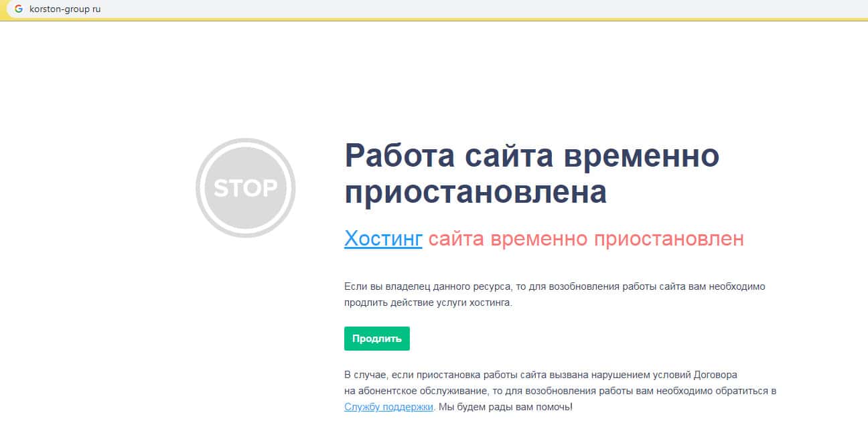Screen dimensions: 868x441
Task: Focus the korston-group ru address field
Action: click(65, 9)
